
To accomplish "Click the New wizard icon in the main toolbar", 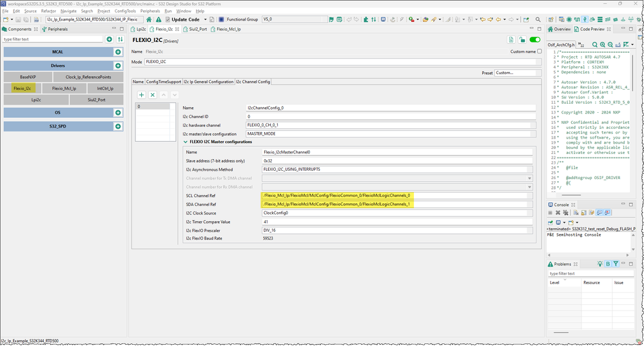I will (6, 19).
